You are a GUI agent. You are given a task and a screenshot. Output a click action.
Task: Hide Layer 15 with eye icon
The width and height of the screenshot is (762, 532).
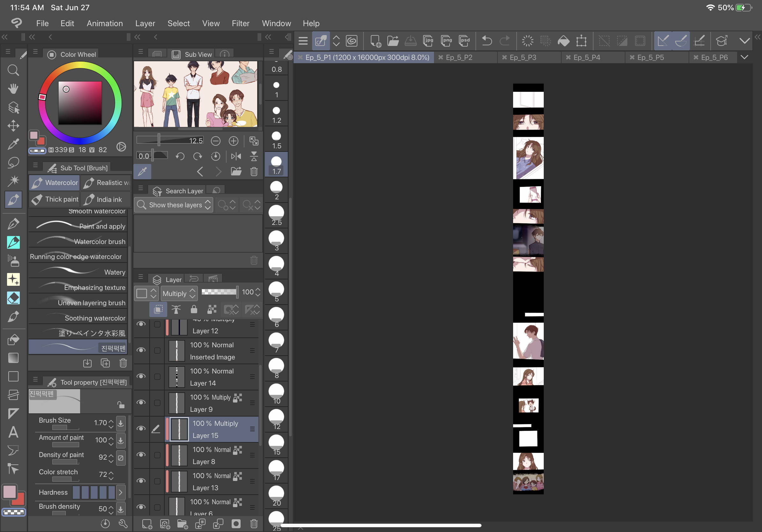click(141, 429)
